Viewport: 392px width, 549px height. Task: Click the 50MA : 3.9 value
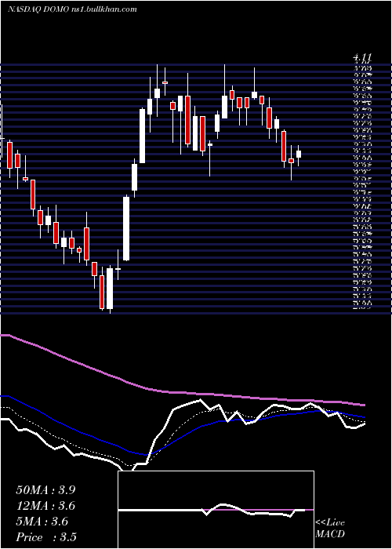point(45,490)
